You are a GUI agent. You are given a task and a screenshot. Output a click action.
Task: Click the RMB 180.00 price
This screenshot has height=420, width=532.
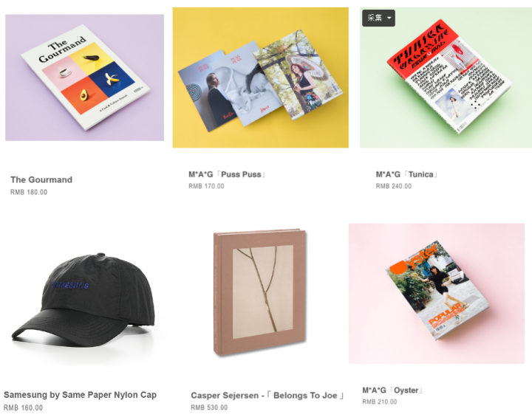click(29, 192)
